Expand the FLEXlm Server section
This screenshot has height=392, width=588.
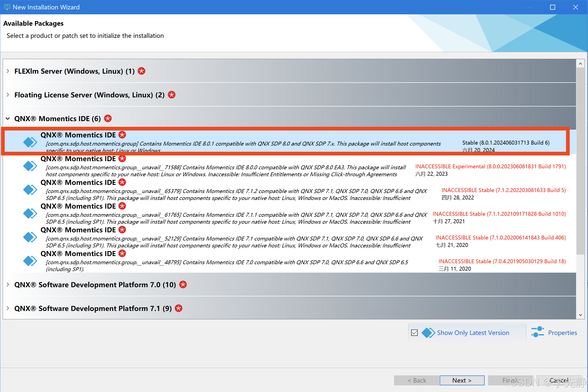pos(8,71)
